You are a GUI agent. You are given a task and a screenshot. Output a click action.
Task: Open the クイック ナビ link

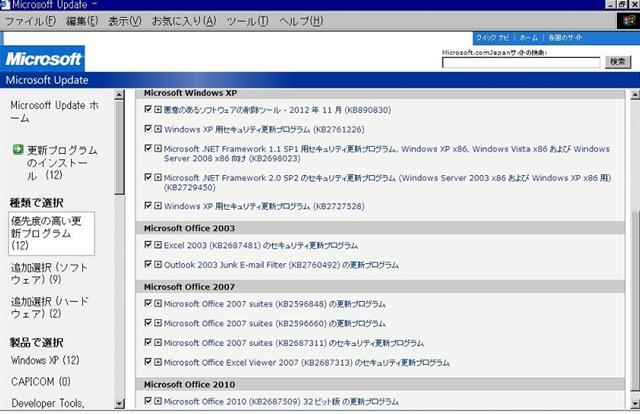click(492, 38)
